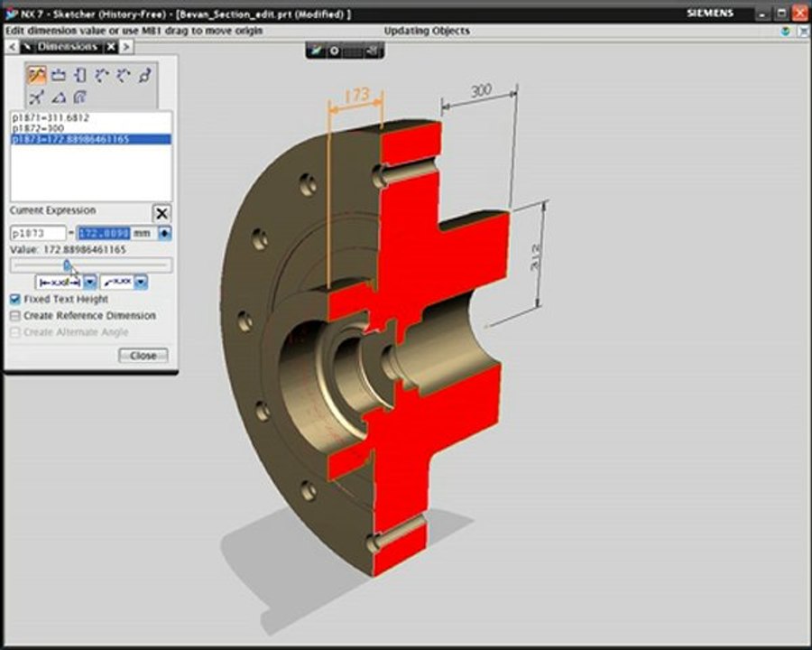
Task: Open the options arrow beside mm value field
Action: [x=165, y=233]
